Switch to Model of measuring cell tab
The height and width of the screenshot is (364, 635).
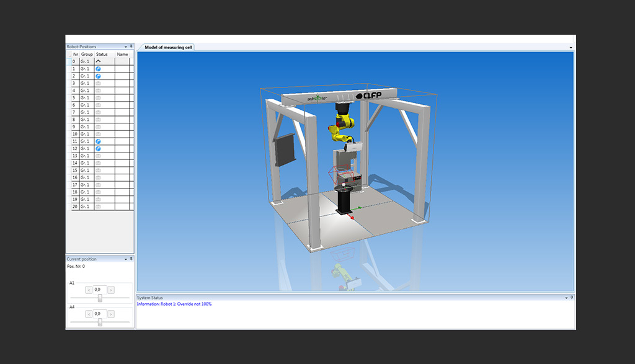[x=168, y=47]
